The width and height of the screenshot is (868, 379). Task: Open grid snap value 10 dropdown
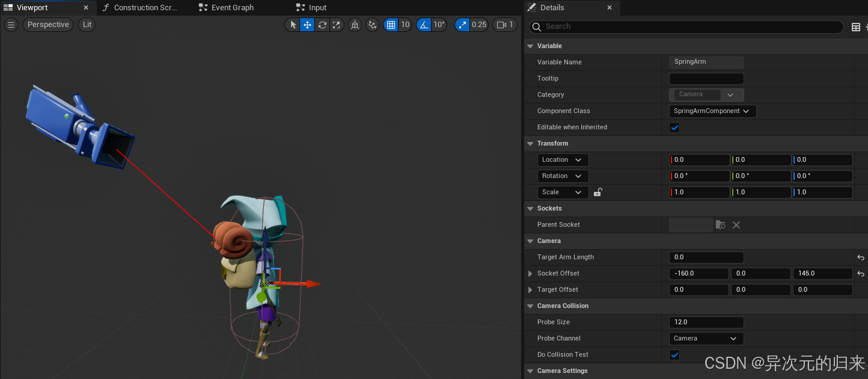[x=405, y=25]
